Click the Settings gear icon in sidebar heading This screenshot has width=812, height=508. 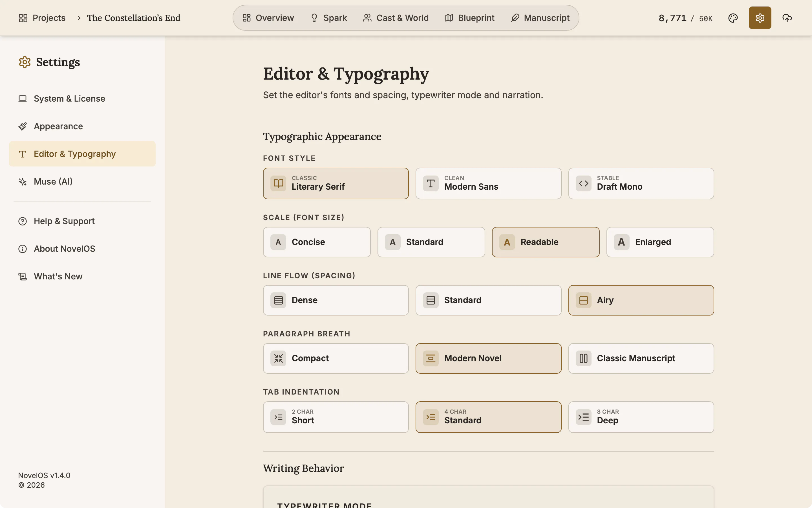pos(25,62)
